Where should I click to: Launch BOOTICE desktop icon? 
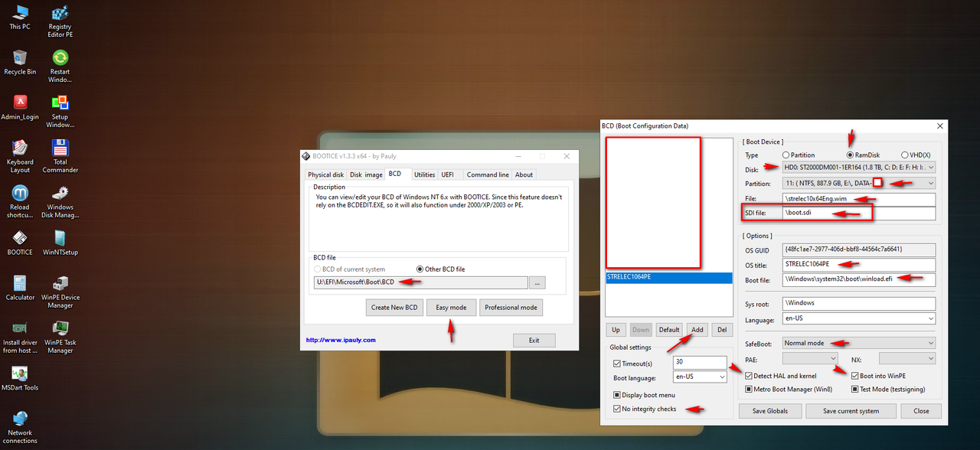[x=20, y=243]
